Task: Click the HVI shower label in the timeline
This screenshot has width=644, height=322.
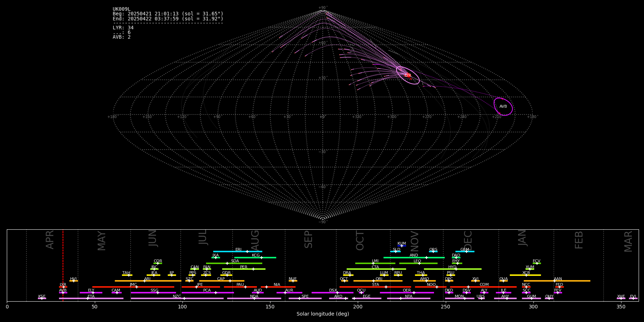Action: (73, 279)
